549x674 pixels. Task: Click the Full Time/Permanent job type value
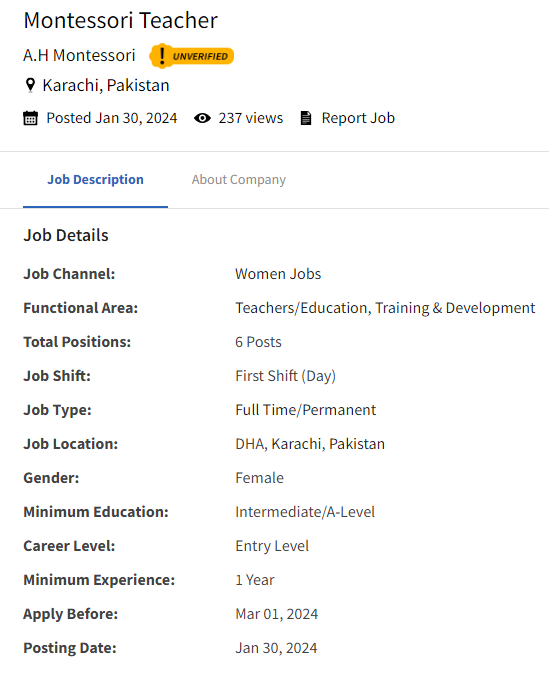point(306,410)
